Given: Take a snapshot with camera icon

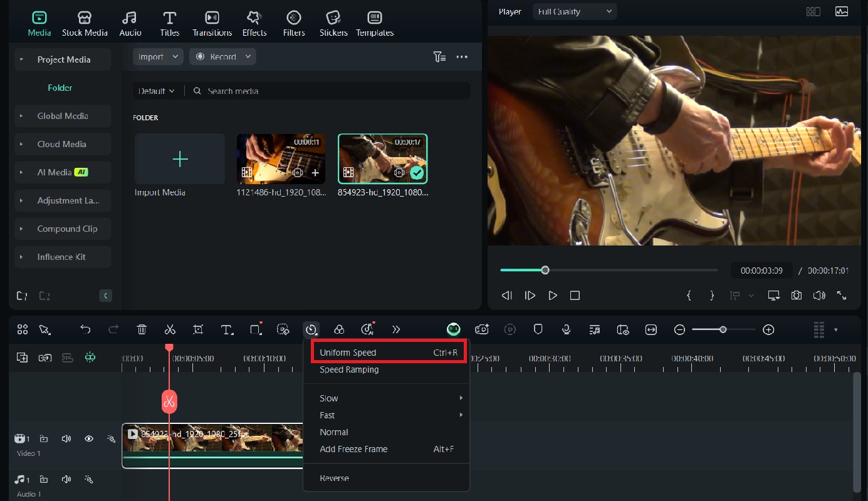Looking at the screenshot, I should pos(797,296).
